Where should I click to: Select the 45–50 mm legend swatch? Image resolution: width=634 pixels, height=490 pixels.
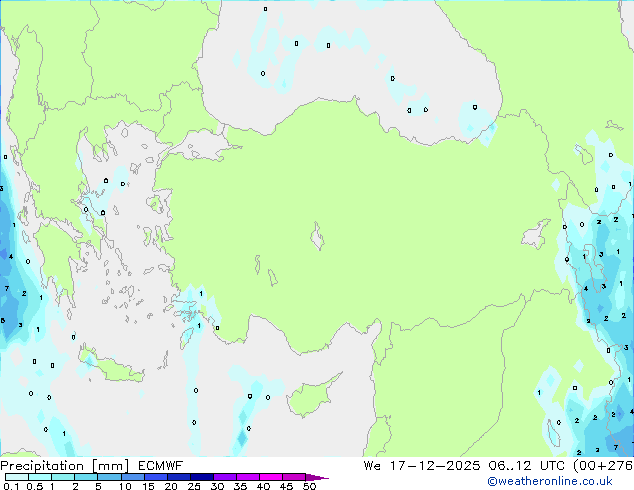(x=294, y=477)
